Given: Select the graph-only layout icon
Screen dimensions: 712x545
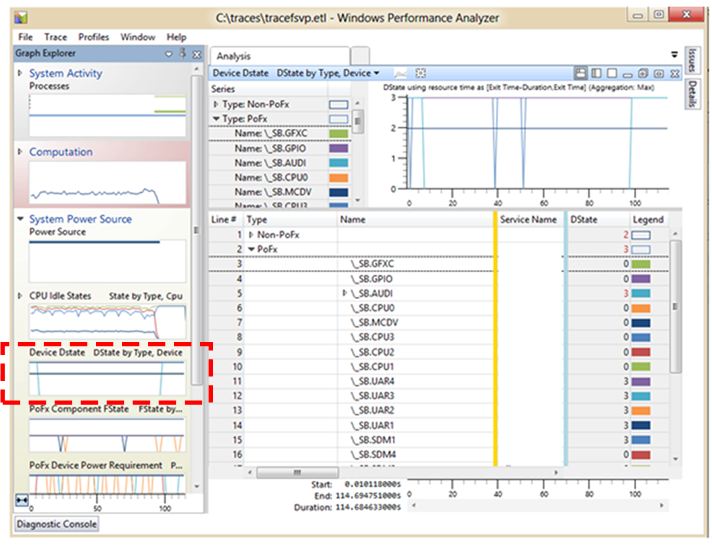Looking at the screenshot, I should [611, 73].
